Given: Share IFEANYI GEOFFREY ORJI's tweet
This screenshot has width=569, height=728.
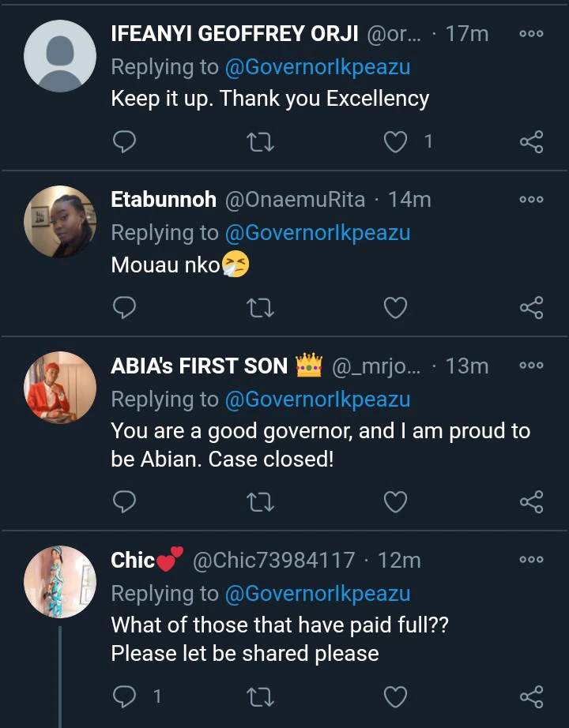Looking at the screenshot, I should [x=531, y=141].
